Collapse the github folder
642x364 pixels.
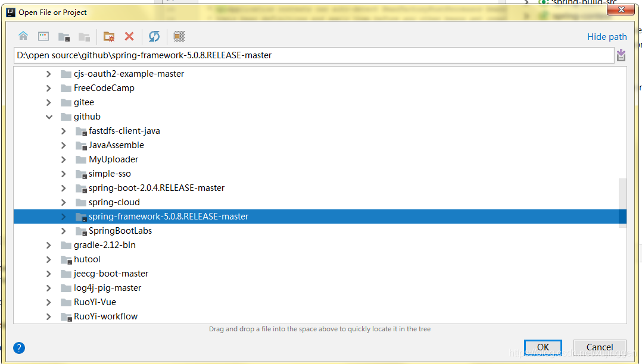(49, 117)
